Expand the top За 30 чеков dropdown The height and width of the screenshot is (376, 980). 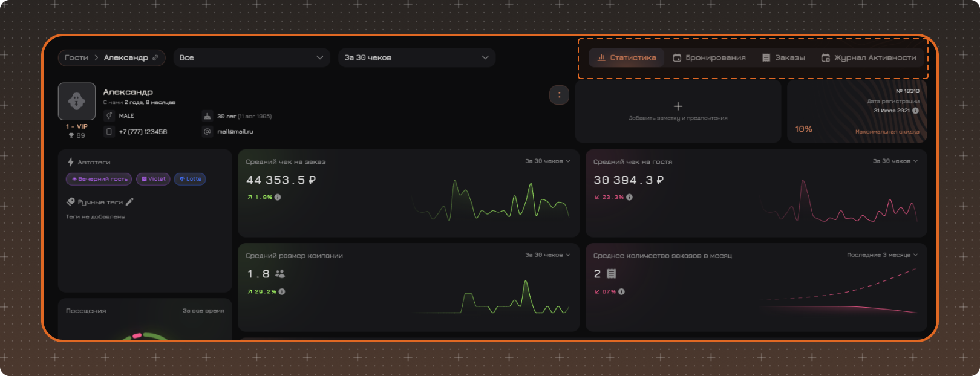click(417, 57)
